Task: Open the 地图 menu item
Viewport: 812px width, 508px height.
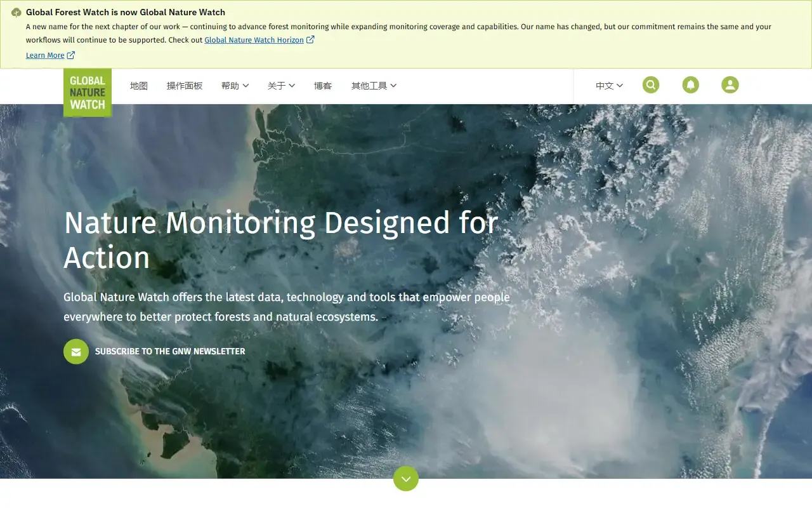Action: pos(139,86)
